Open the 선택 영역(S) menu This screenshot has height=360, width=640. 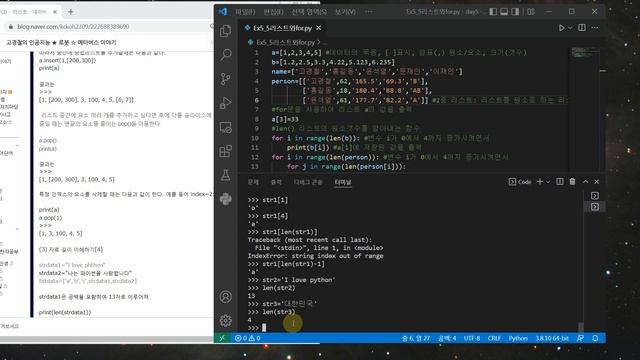309,12
